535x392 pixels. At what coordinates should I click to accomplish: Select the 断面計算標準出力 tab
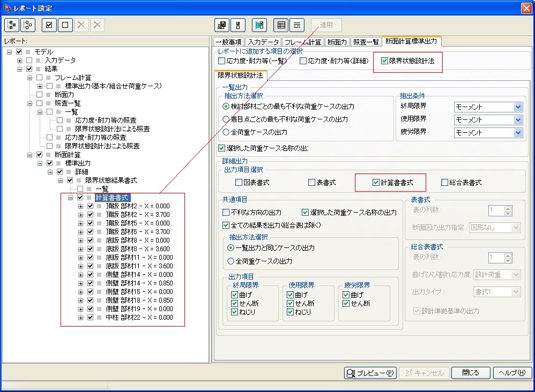412,41
